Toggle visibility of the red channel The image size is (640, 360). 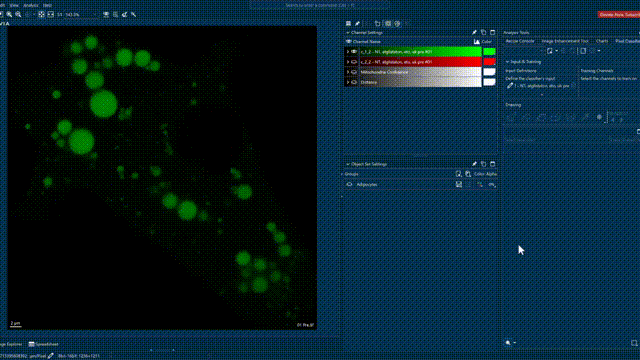[354, 62]
